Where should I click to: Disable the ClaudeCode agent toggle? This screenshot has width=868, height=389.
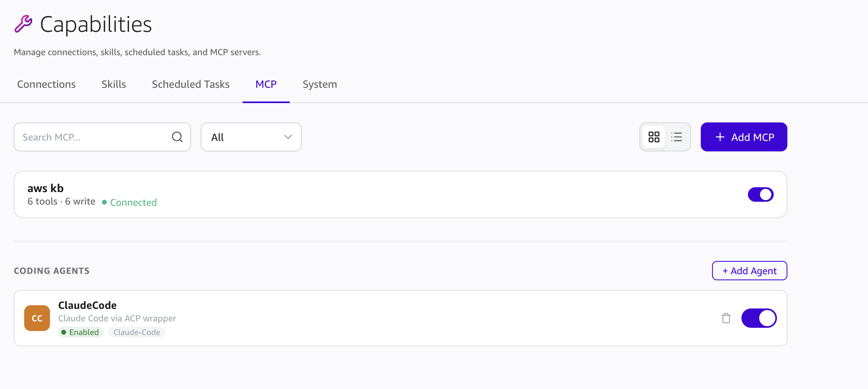click(x=759, y=318)
